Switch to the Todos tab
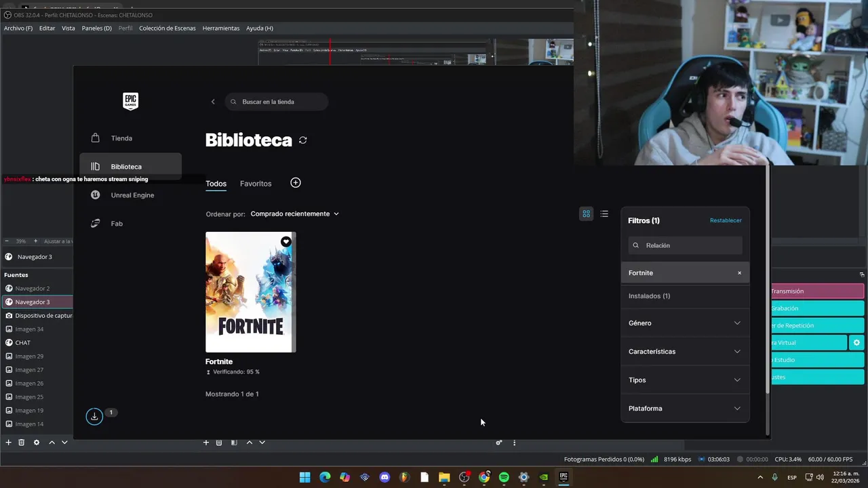 pos(216,184)
